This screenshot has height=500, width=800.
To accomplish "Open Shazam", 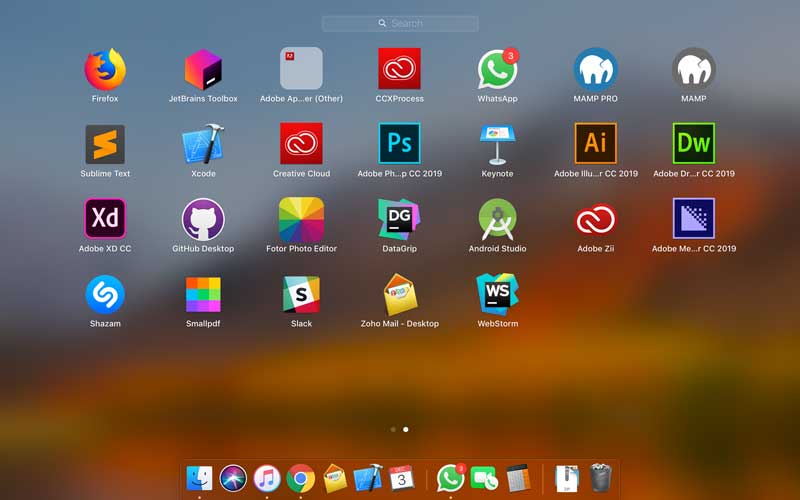I will point(105,294).
